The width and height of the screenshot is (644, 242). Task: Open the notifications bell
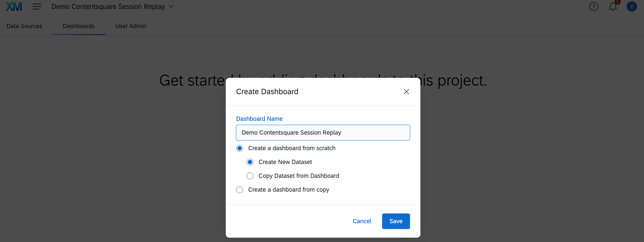[612, 6]
